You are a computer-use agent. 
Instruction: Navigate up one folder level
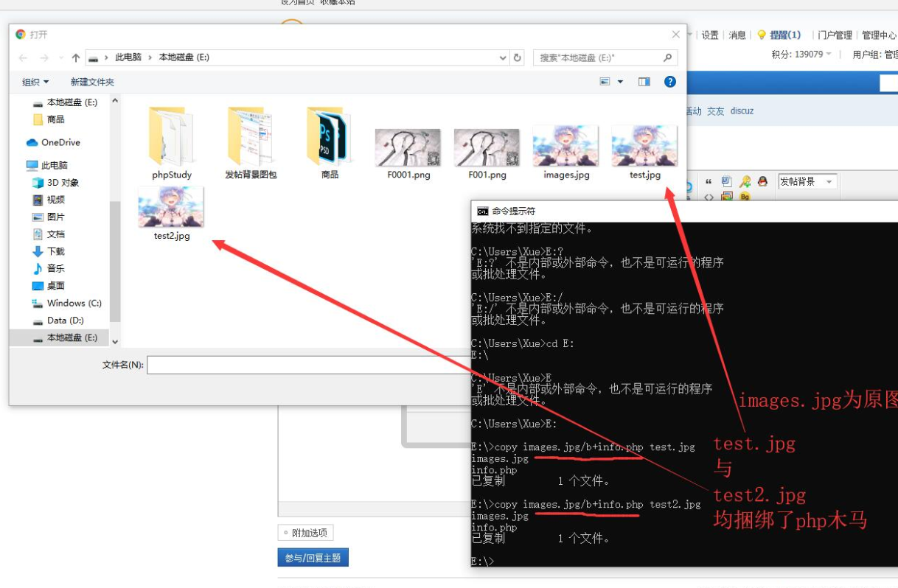click(75, 57)
